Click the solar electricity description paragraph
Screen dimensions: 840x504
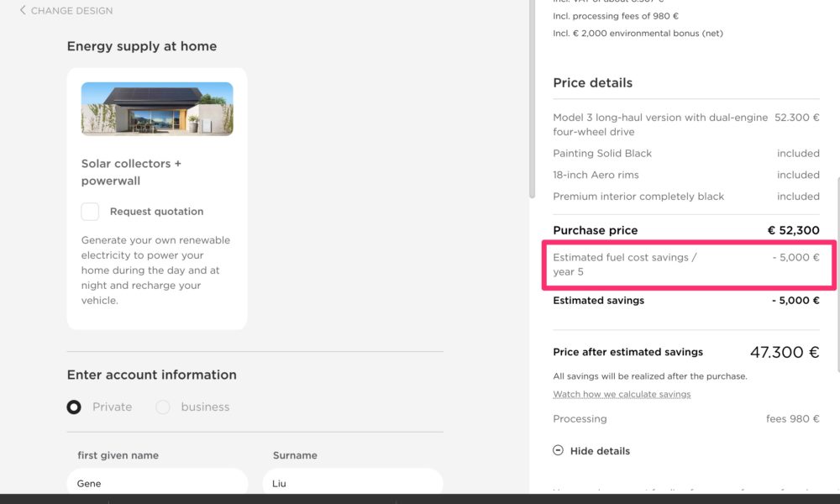pos(155,270)
